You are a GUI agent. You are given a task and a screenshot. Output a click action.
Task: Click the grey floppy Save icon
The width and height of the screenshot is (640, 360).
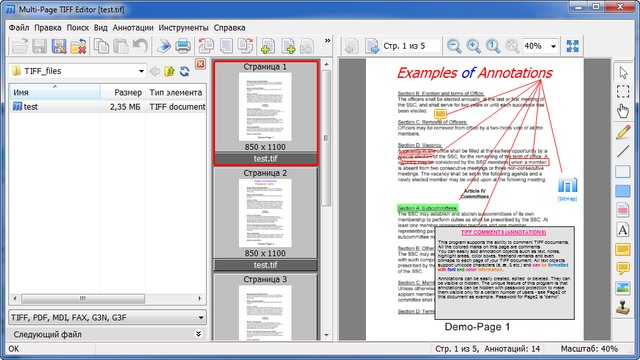tap(40, 46)
